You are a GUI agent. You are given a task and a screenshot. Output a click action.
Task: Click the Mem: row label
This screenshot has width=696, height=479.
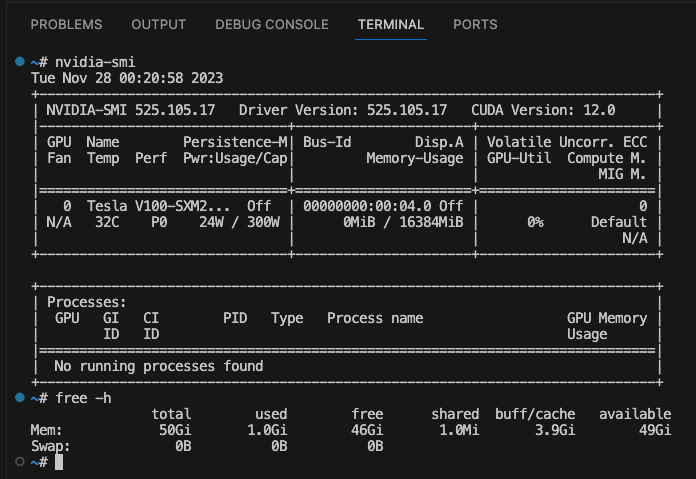pyautogui.click(x=46, y=430)
